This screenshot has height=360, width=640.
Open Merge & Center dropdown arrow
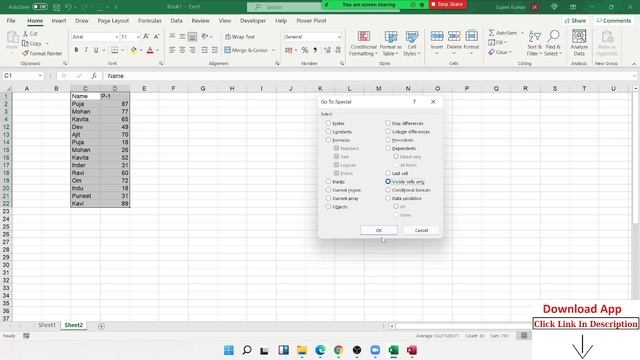coord(273,50)
